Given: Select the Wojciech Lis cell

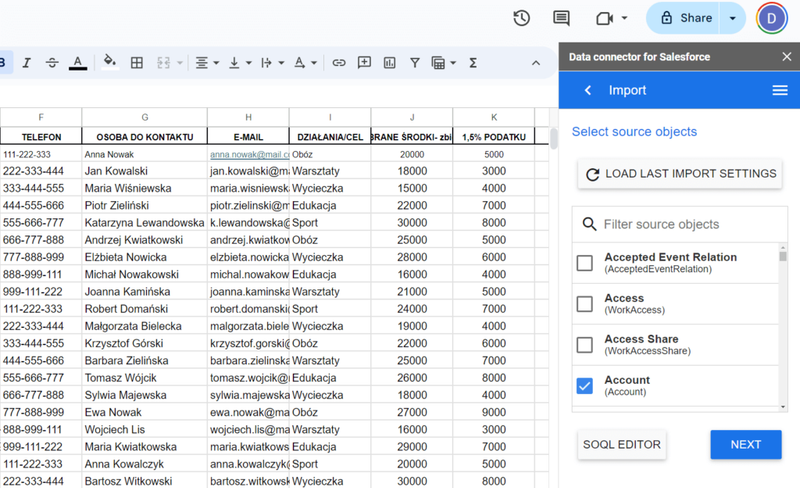Looking at the screenshot, I should point(144,429).
